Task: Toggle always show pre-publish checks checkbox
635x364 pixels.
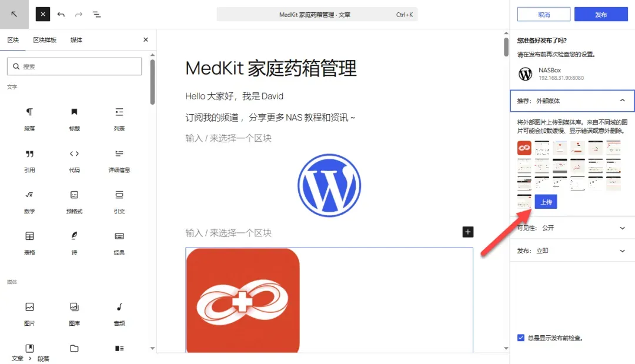Action: pos(521,338)
